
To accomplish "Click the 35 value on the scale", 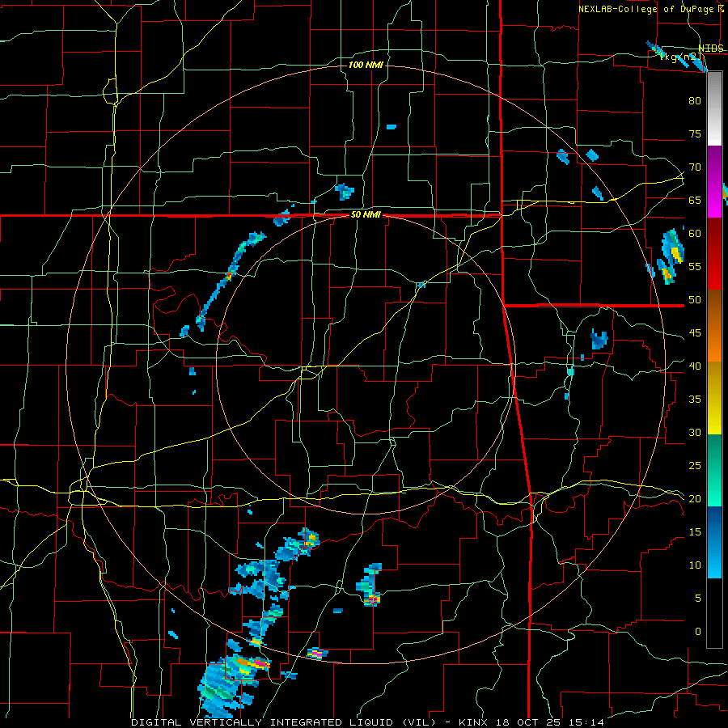I will tap(695, 400).
